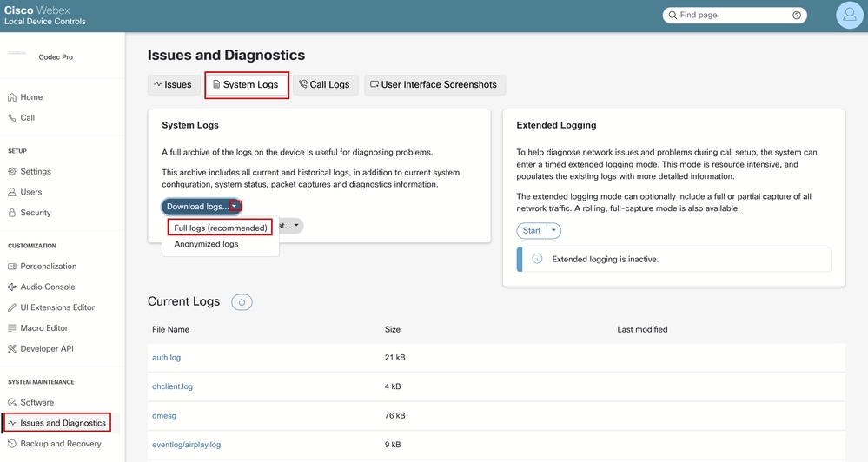Switch to the Issues tab
Image resolution: width=868 pixels, height=462 pixels.
pyautogui.click(x=173, y=84)
